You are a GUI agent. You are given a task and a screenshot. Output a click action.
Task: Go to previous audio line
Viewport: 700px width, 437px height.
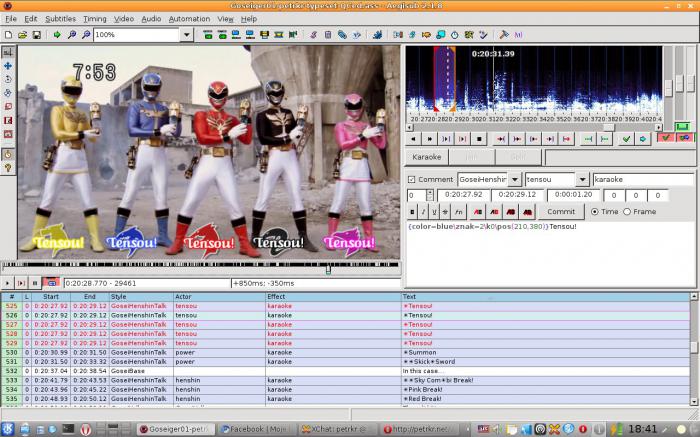click(413, 139)
